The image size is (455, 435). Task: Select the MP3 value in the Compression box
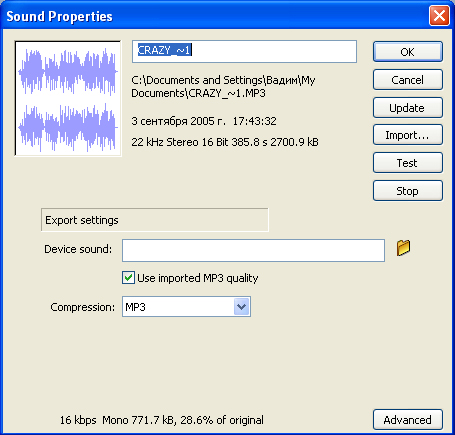click(178, 307)
